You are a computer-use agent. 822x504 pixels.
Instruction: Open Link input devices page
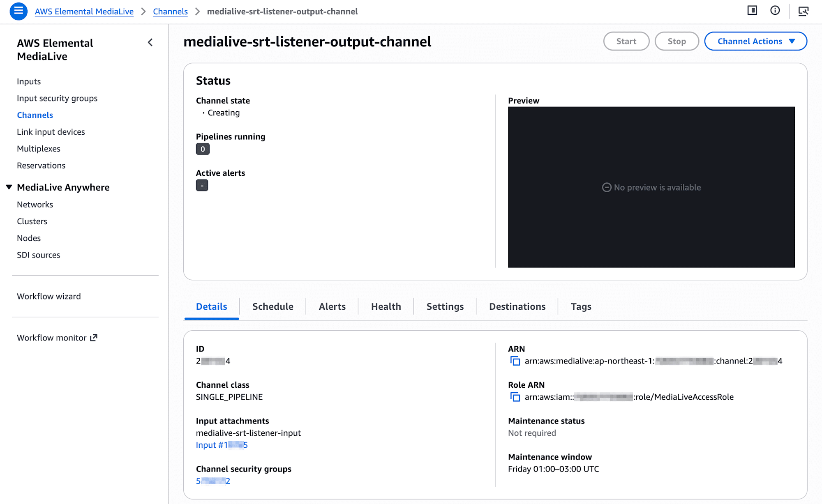pos(51,132)
